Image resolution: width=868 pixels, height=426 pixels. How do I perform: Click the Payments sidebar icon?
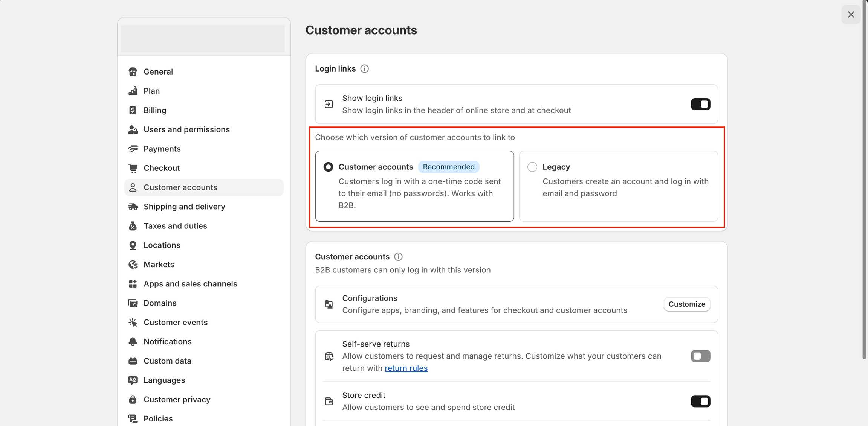(133, 149)
